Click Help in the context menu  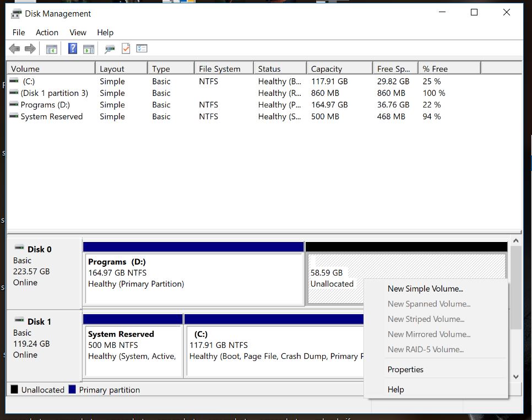coord(395,389)
